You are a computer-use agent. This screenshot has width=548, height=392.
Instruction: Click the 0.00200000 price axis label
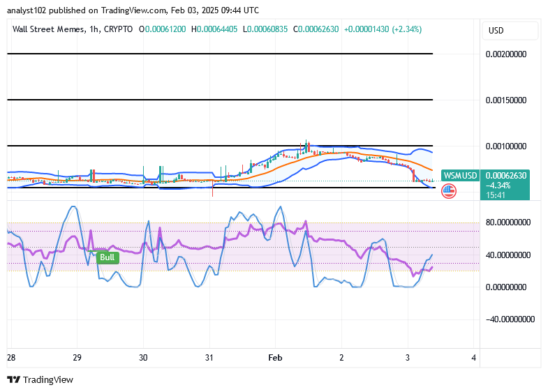(x=505, y=54)
